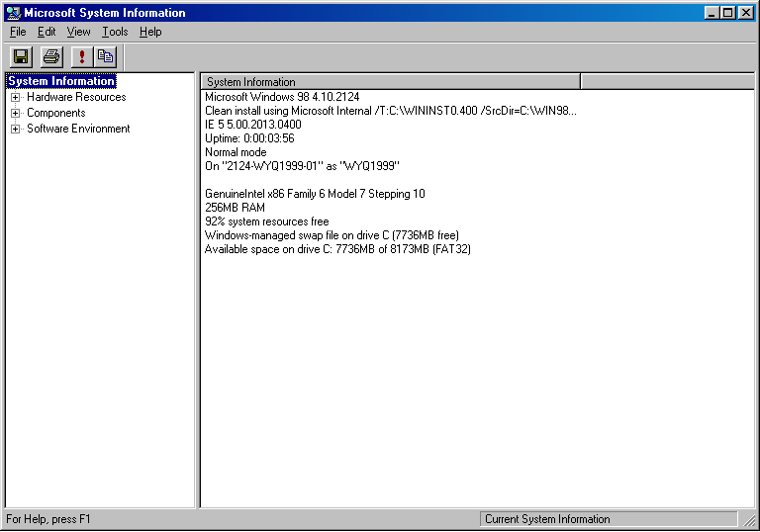Select Software Environment in the tree

[78, 129]
